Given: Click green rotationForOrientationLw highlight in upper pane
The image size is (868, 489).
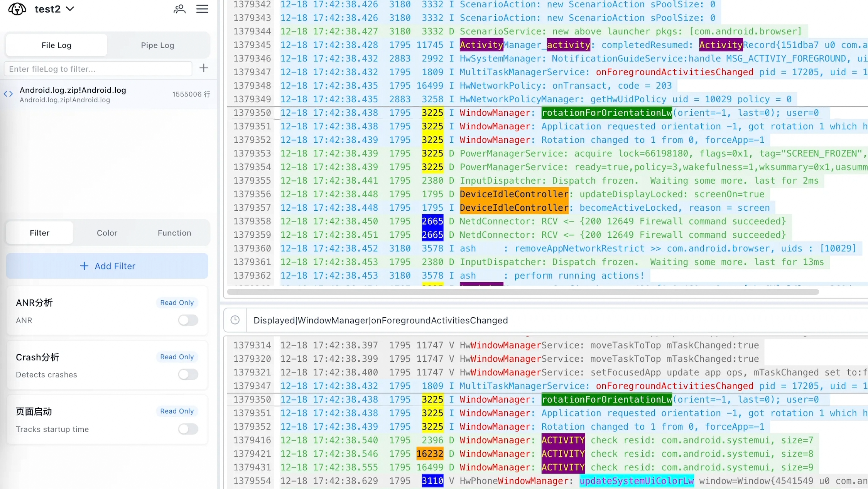Looking at the screenshot, I should [x=607, y=113].
